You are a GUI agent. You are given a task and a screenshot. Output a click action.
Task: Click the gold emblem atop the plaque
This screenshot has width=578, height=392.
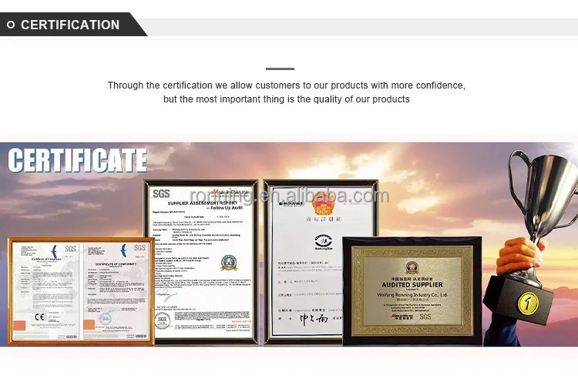tap(412, 268)
